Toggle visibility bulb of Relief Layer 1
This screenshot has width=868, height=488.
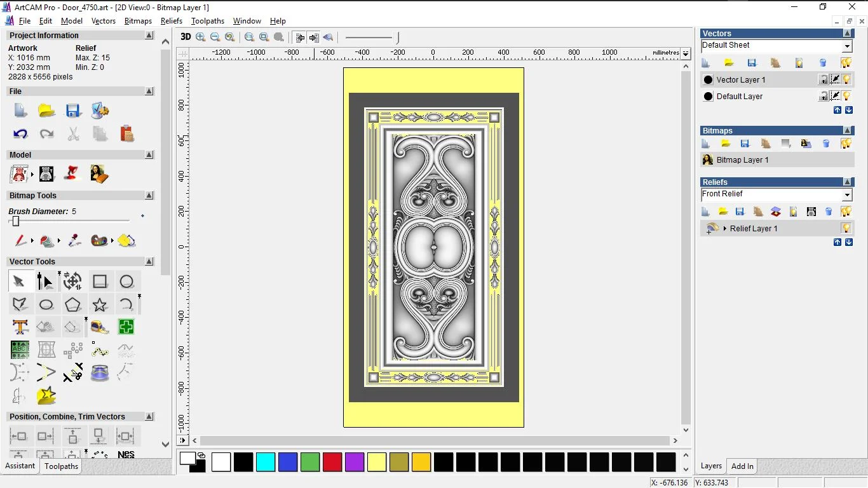click(846, 228)
